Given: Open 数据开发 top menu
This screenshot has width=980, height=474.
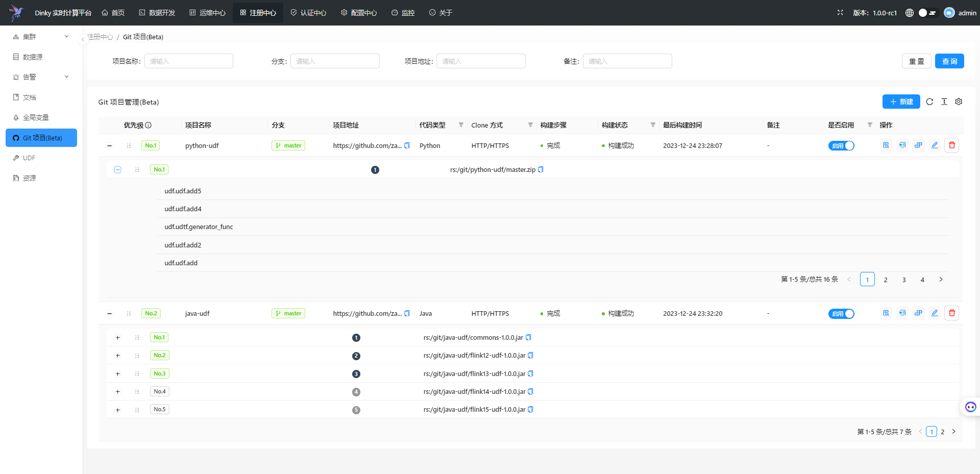Looking at the screenshot, I should pos(157,13).
